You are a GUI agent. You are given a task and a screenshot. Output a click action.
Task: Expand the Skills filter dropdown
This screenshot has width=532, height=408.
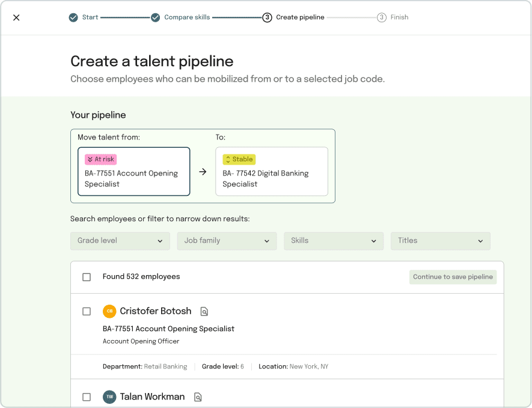pos(334,241)
